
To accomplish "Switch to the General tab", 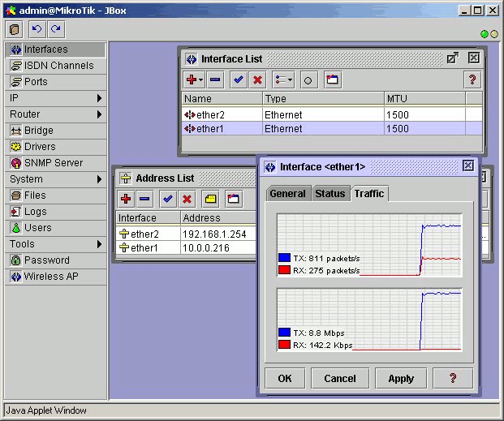I will [x=288, y=194].
